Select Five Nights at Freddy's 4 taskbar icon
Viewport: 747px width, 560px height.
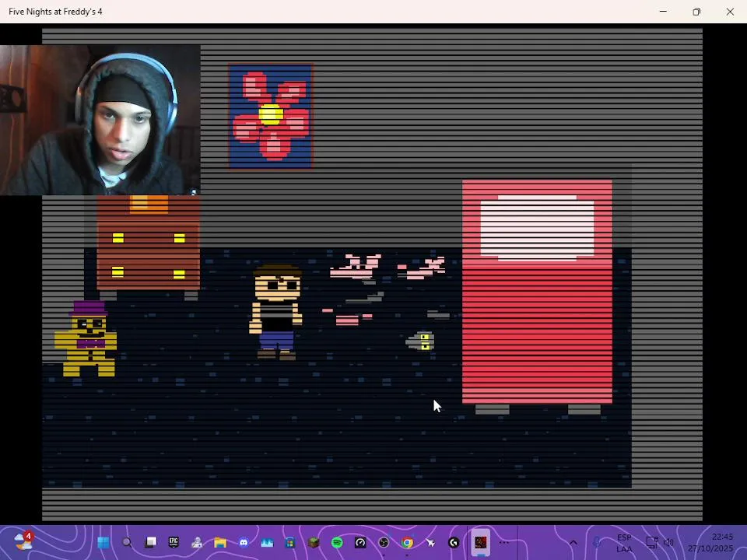(480, 542)
